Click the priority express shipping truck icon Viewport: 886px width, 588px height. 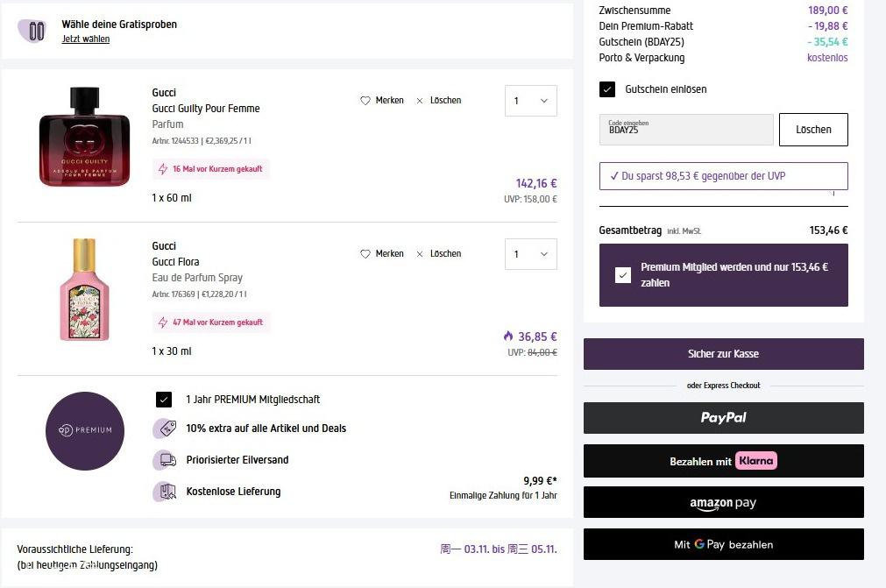164,460
